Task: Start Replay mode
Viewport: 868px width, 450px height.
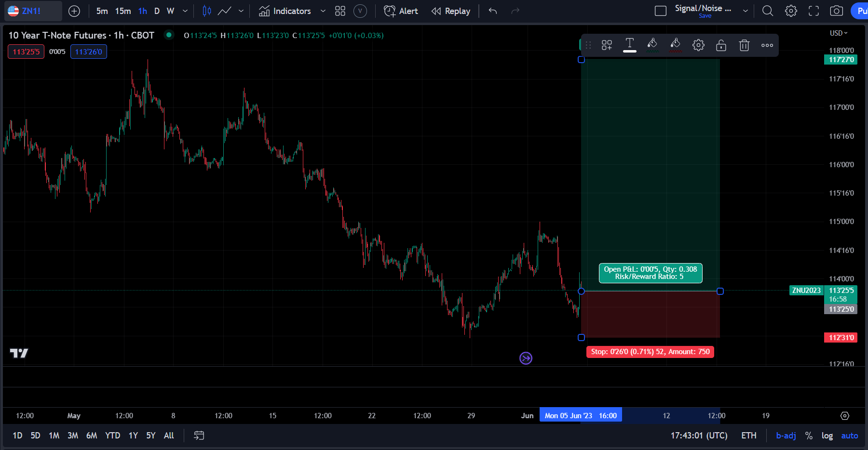Action: [450, 11]
